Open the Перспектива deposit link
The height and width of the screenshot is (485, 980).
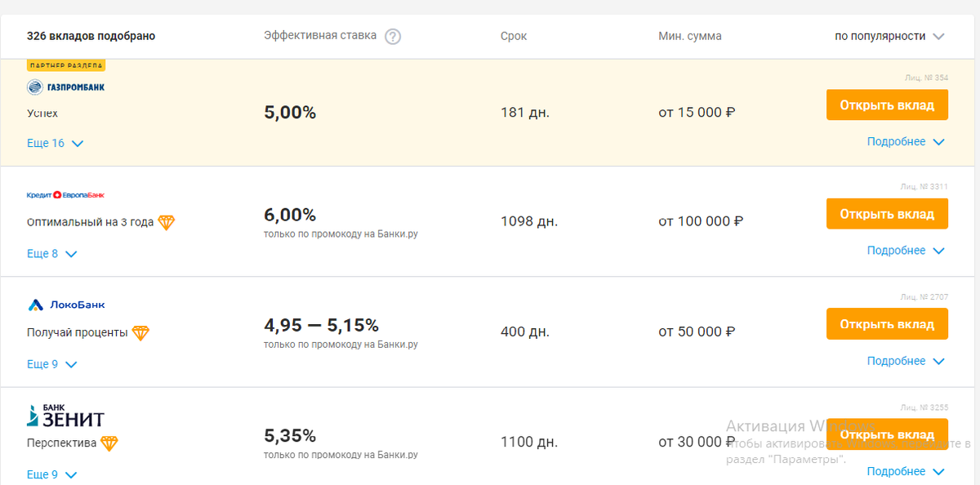(62, 443)
